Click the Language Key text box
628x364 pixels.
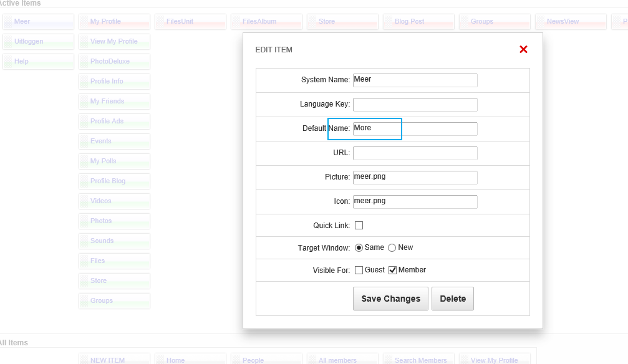pyautogui.click(x=415, y=105)
